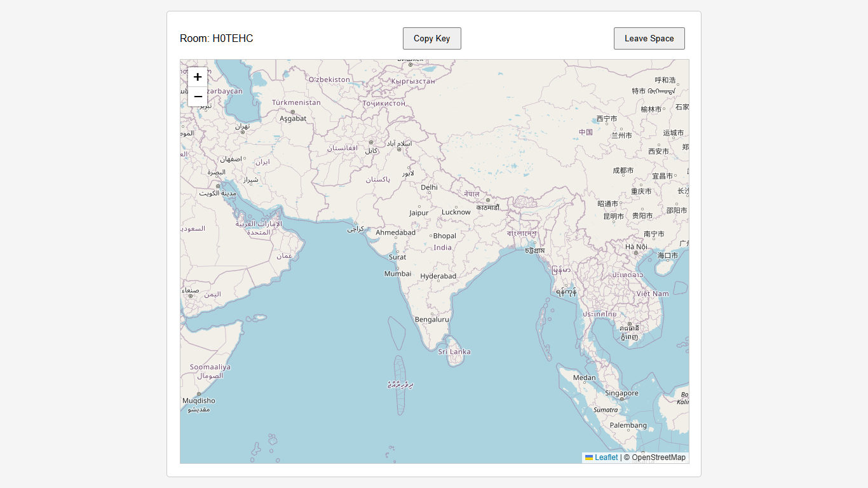This screenshot has width=868, height=488.
Task: Click the Mumbai city label
Action: 398,274
